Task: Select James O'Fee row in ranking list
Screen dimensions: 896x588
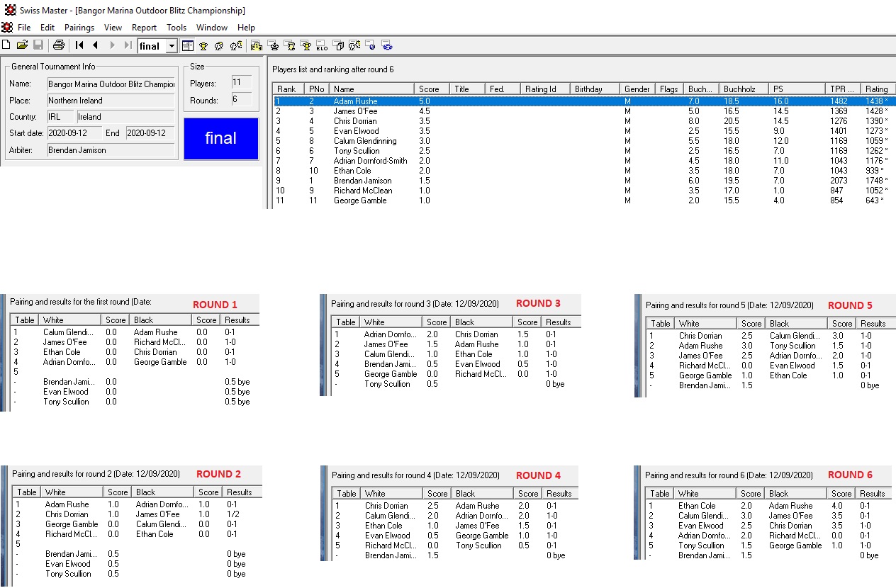Action: [x=355, y=111]
